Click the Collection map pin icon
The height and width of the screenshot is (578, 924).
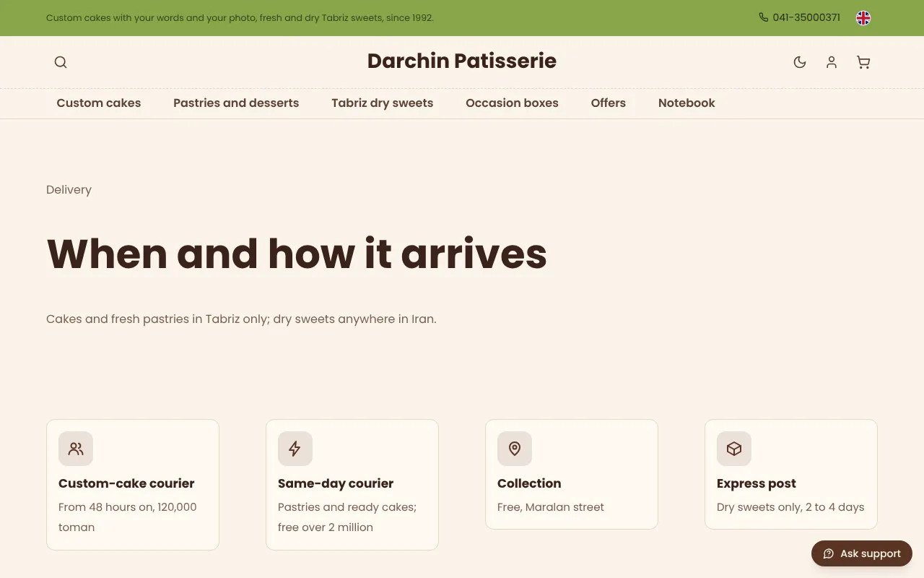coord(515,449)
